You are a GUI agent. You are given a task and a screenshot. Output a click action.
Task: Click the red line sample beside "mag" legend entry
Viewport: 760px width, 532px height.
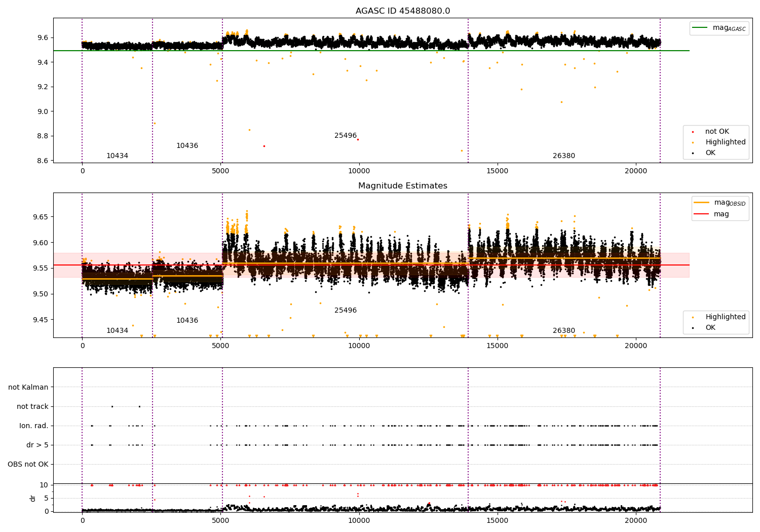(x=702, y=214)
